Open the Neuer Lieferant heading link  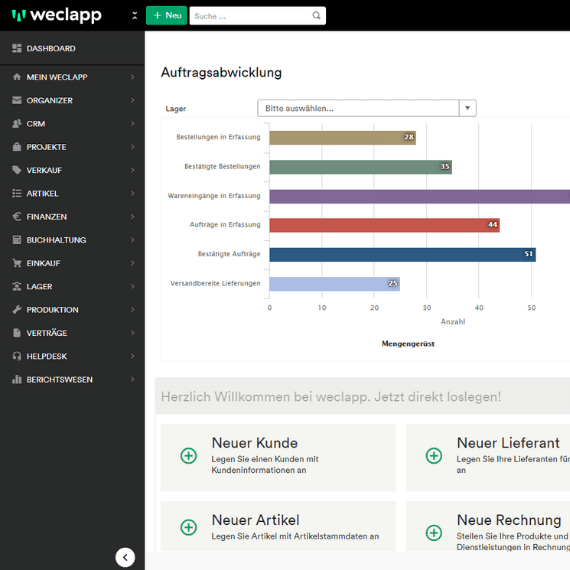(x=508, y=443)
